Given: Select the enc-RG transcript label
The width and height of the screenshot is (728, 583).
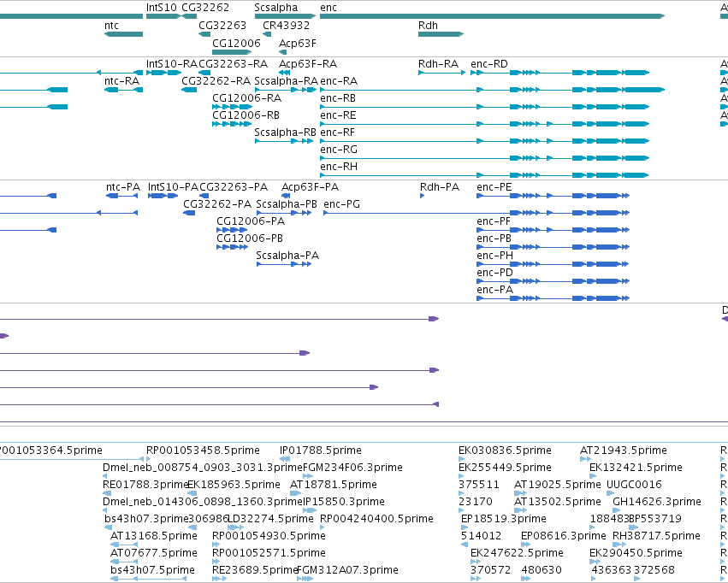Looking at the screenshot, I should (x=339, y=150).
